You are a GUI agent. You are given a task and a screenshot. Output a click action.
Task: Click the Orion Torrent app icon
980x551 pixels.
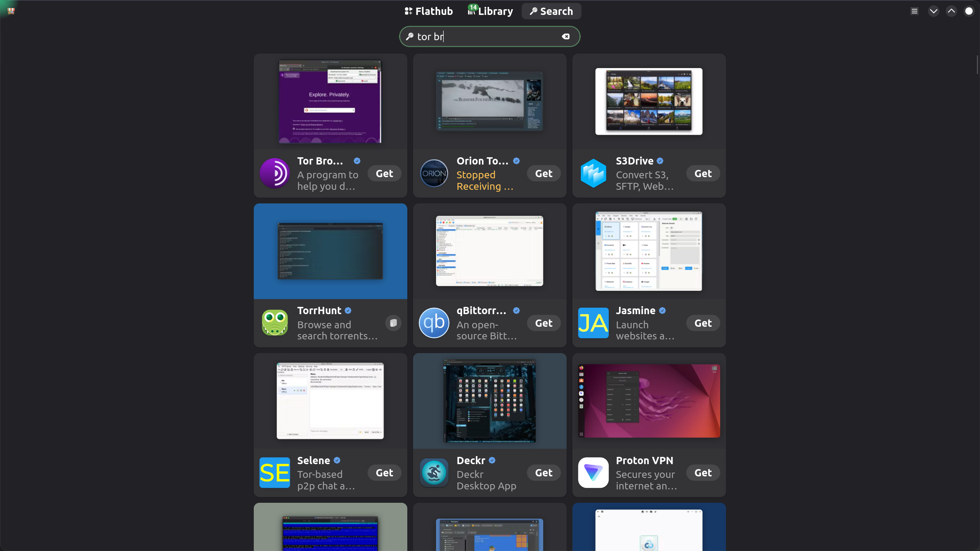click(x=434, y=173)
